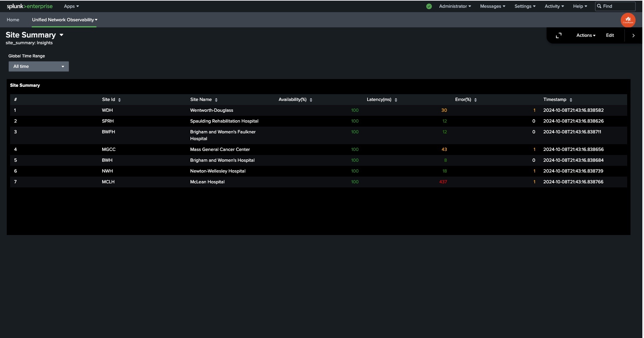Open the Help menu
This screenshot has height=338, width=644.
point(580,6)
